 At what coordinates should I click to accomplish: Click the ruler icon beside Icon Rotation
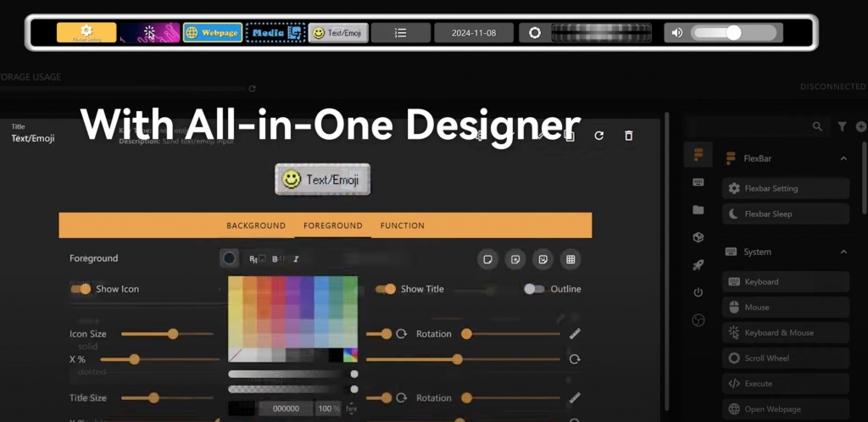[576, 334]
